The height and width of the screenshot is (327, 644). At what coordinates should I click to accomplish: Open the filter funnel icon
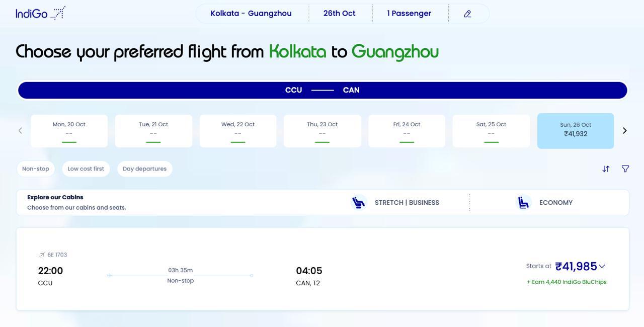click(625, 169)
